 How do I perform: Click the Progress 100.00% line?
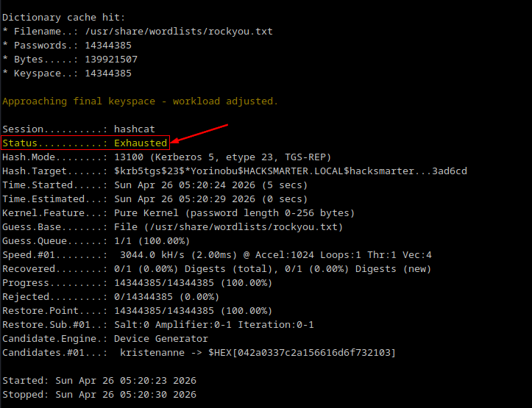coord(193,283)
